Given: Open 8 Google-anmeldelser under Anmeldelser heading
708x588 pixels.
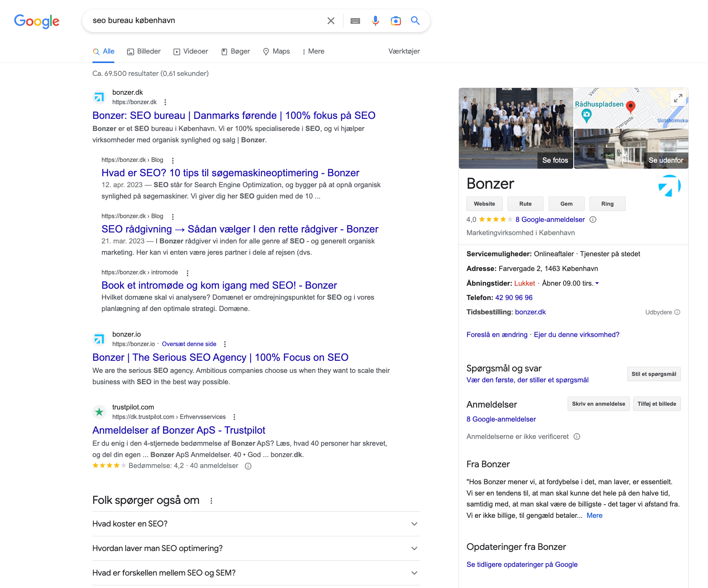Looking at the screenshot, I should pos(501,419).
